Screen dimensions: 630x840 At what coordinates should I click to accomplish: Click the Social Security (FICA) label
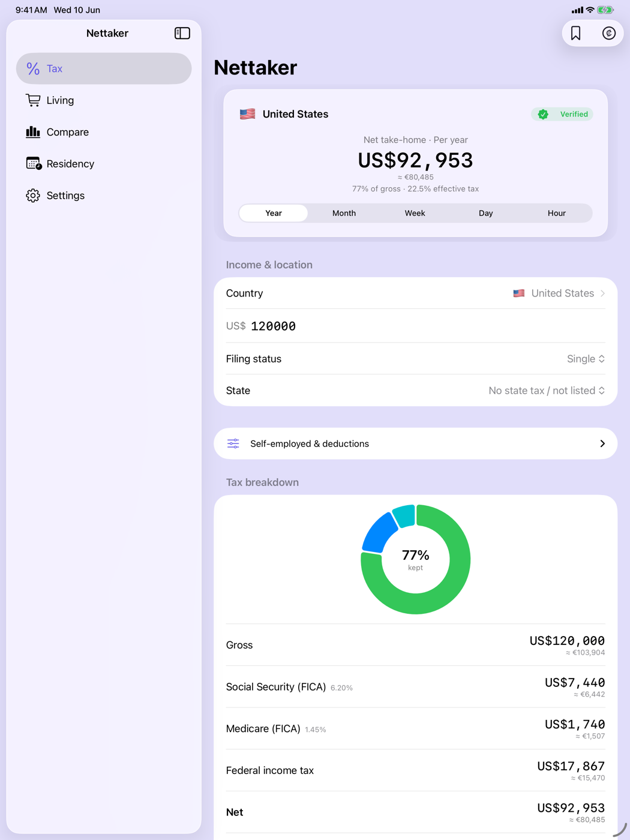click(x=276, y=686)
